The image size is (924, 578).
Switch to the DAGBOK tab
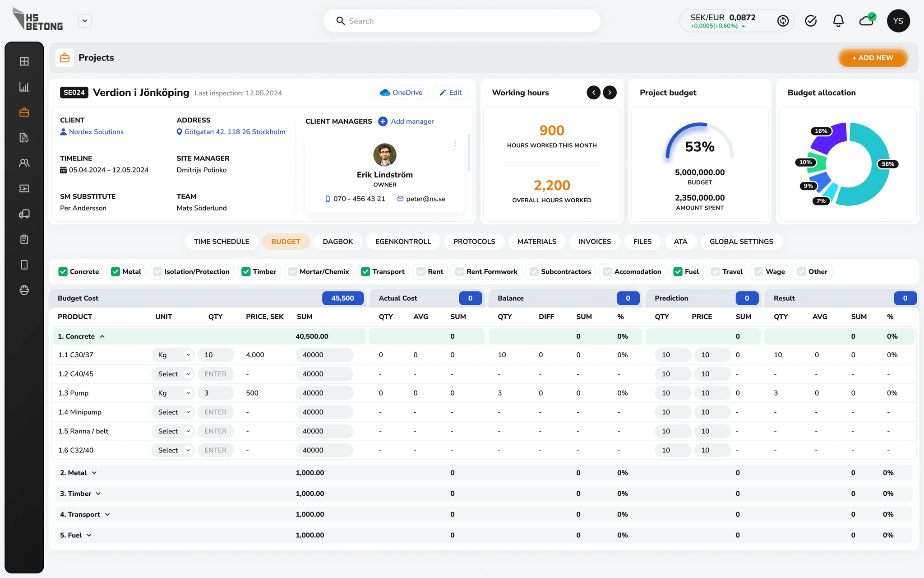[338, 242]
